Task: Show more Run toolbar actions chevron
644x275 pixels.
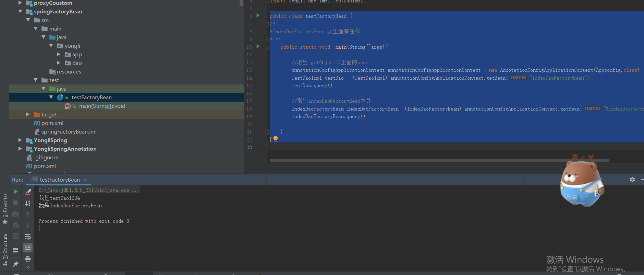Action: [x=28, y=267]
